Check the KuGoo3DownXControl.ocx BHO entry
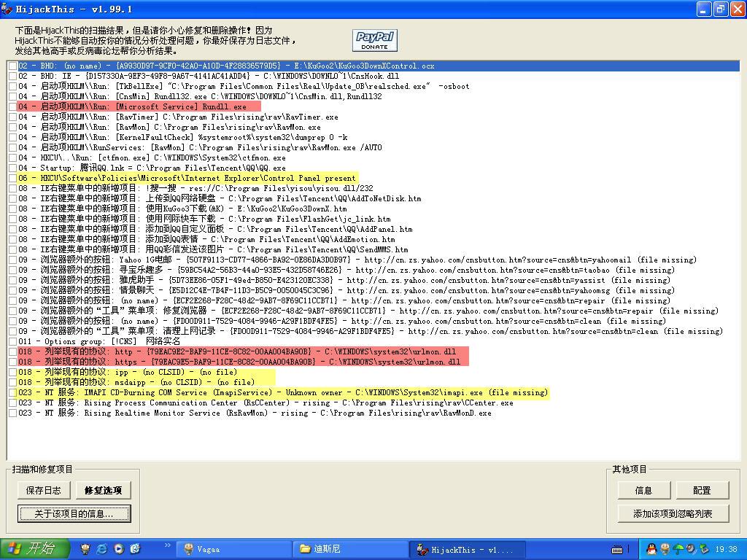The width and height of the screenshot is (747, 560). 13,66
